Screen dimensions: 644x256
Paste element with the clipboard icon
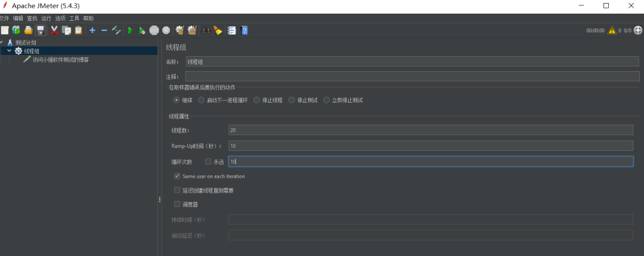(79, 30)
